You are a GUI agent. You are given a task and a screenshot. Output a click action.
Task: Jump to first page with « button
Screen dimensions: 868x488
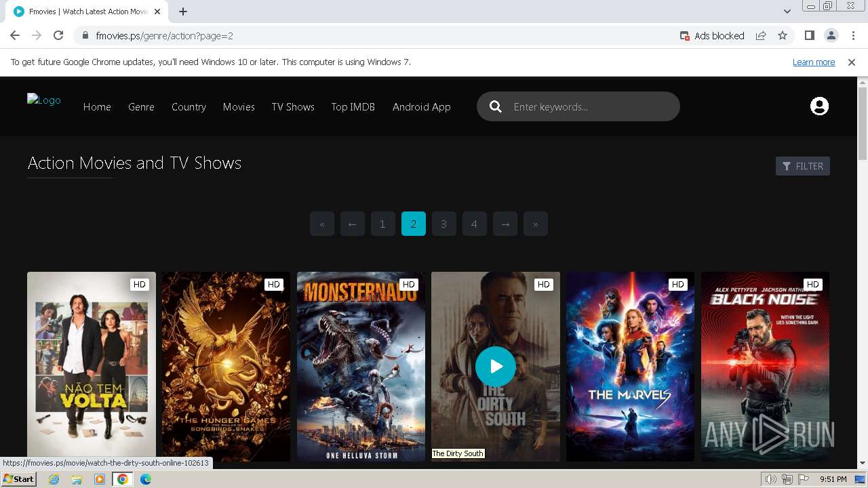coord(322,224)
